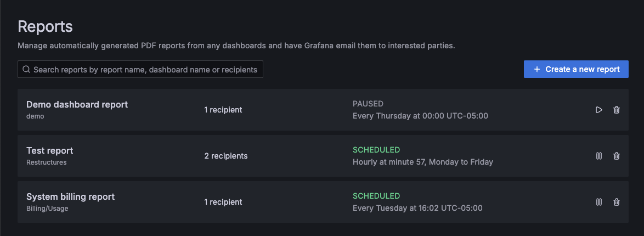Click the 2 recipients text
This screenshot has height=236, width=644.
point(226,156)
